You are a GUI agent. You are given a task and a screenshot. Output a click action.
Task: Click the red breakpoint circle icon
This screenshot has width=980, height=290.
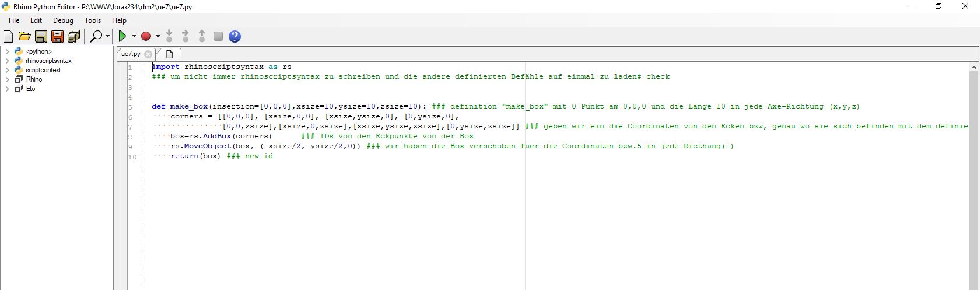146,36
